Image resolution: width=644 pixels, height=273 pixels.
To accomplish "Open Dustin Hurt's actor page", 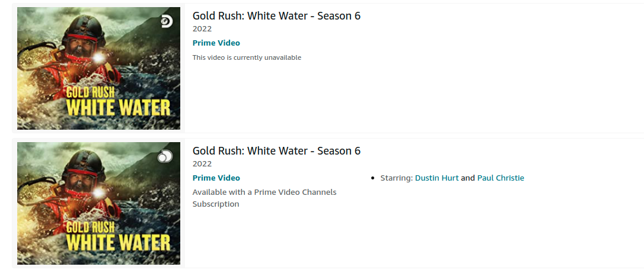I will [436, 178].
